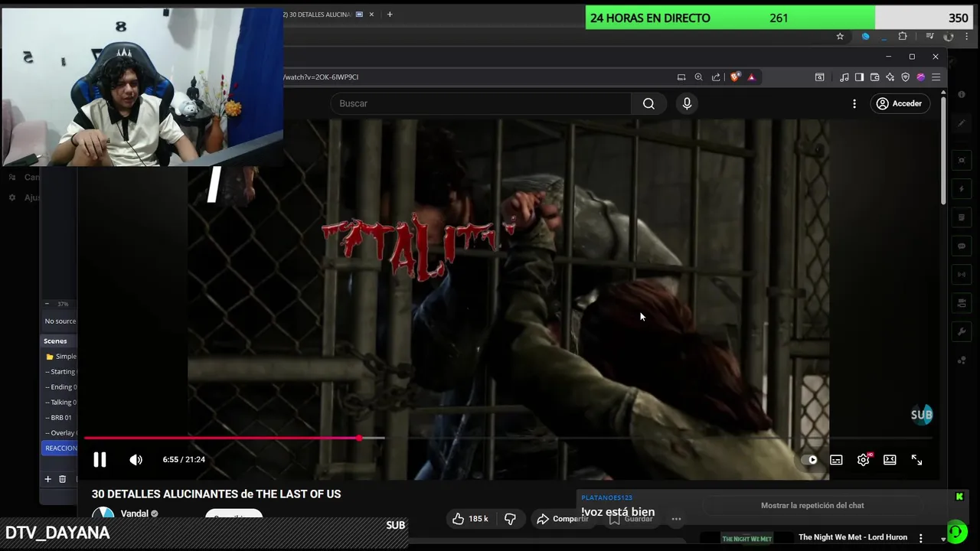Screen dimensions: 980x551
Task: Click the purple profile avatar icon
Action: click(x=920, y=77)
